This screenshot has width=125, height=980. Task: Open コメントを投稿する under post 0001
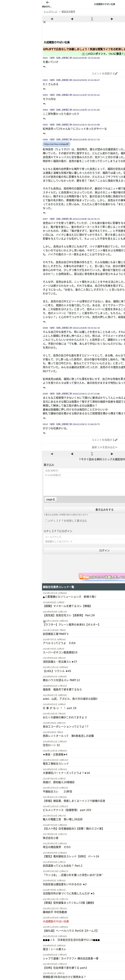coord(104,73)
